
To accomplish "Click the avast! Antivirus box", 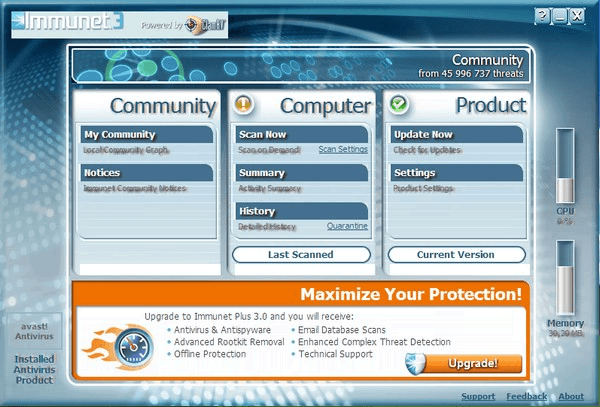I will [x=34, y=331].
